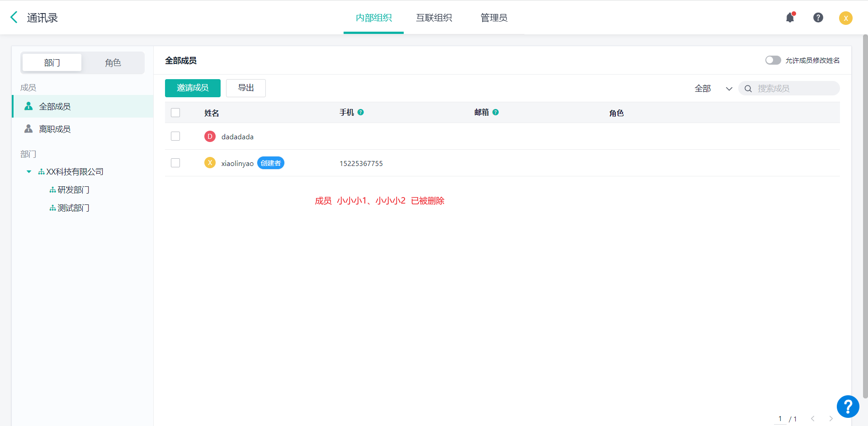
Task: Go to next page arrow in pagination
Action: 830,419
